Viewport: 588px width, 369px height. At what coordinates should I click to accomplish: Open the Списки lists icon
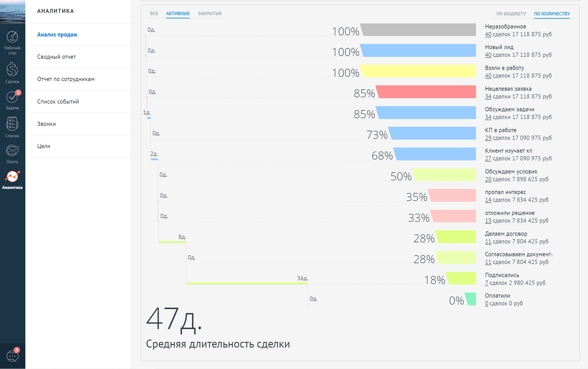coord(12,124)
